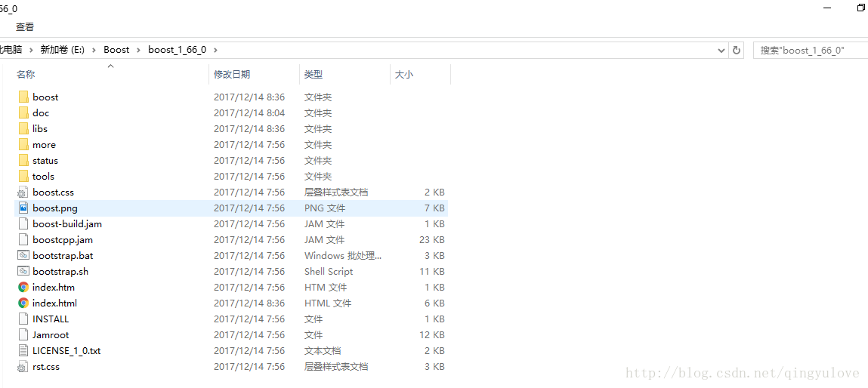Viewport: 868px width, 388px height.
Task: Click the Shell Script type of bootstrap.sh
Action: click(329, 271)
